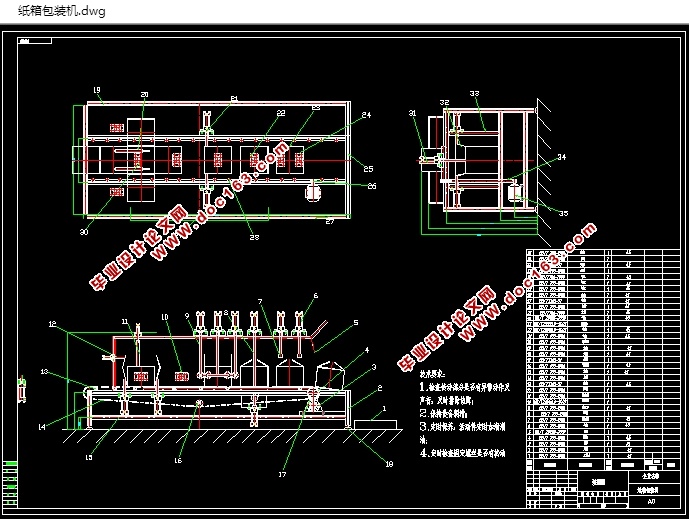689x519 pixels.
Task: Click callout number 28 below the top view
Action: click(254, 237)
